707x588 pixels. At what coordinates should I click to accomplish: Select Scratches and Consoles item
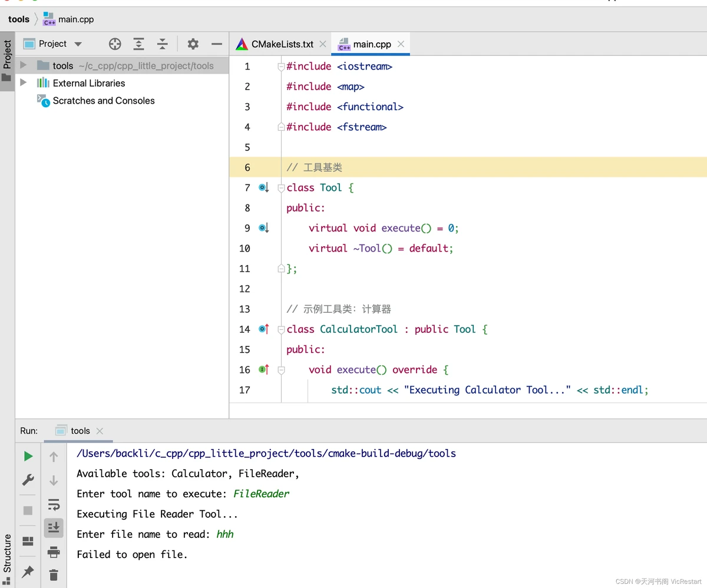pos(103,101)
